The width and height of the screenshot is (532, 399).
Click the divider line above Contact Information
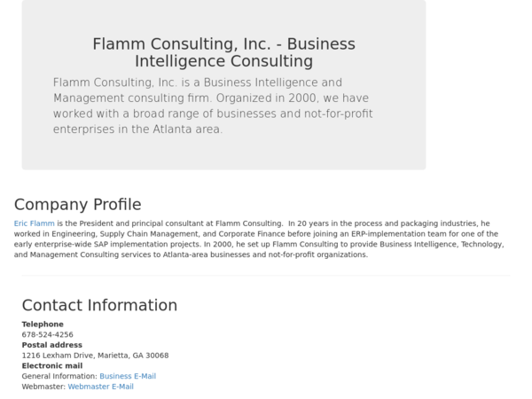(266, 276)
